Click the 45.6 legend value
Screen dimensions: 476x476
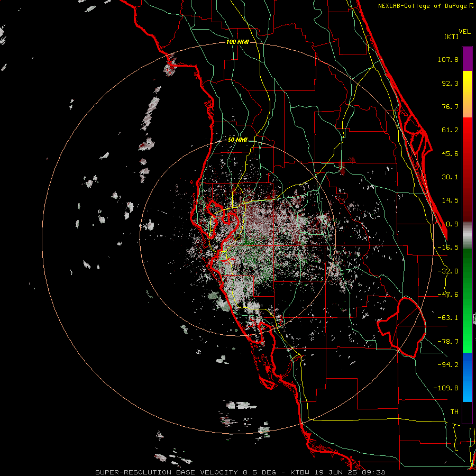pos(450,153)
